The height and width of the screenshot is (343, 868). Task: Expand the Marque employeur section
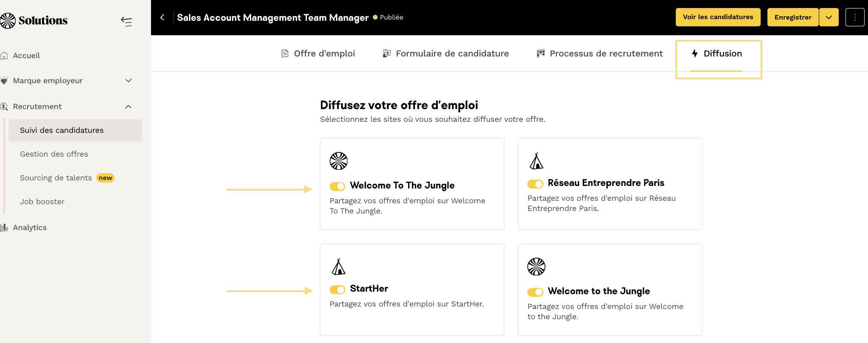tap(129, 81)
